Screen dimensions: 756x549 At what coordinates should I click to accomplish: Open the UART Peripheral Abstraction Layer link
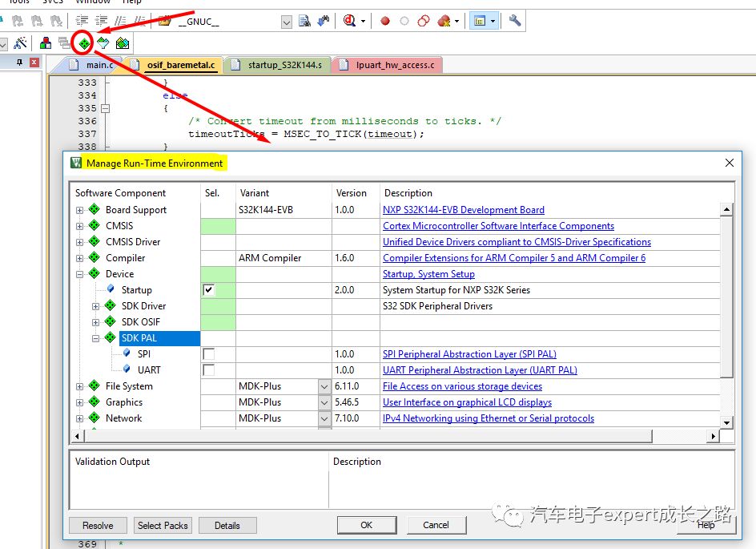480,370
